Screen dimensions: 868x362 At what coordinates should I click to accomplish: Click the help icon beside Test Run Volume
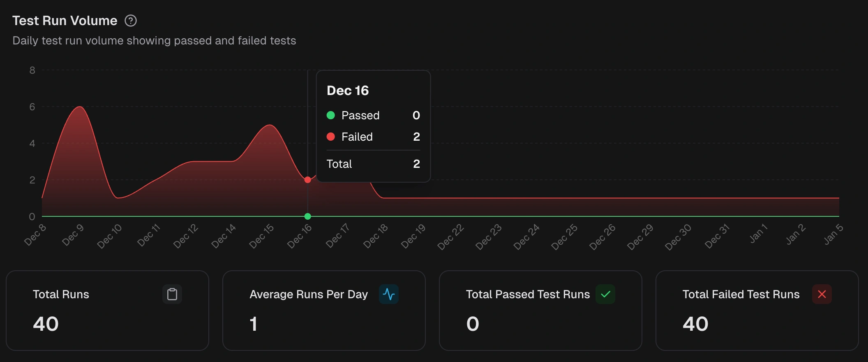coord(131,21)
